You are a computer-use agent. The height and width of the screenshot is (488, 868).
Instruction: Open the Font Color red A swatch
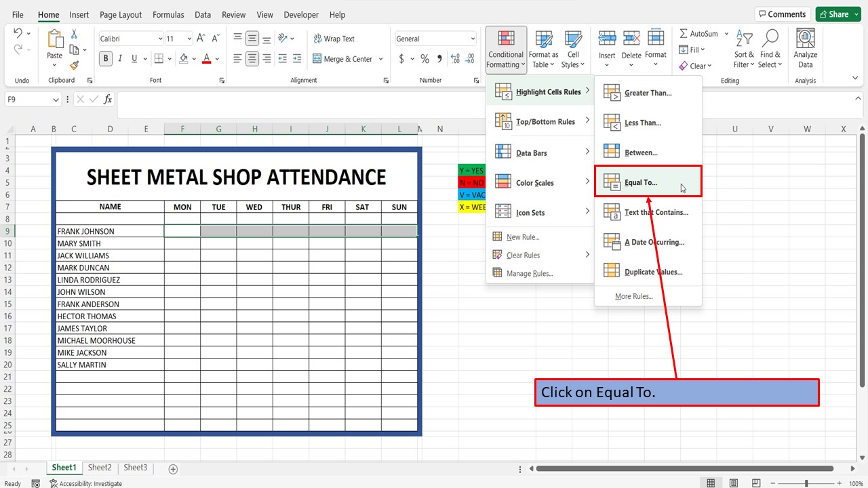tap(207, 59)
